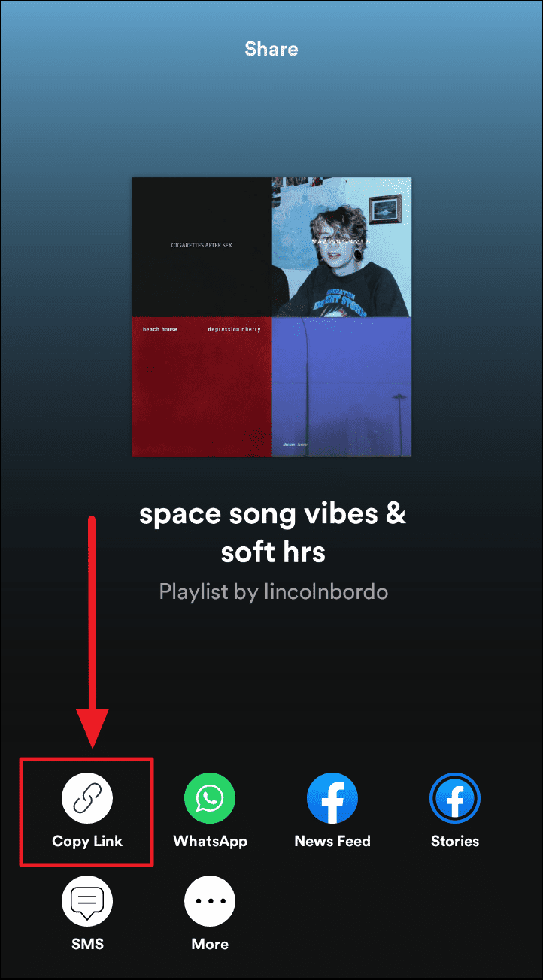Open the More options ellipsis icon
The height and width of the screenshot is (980, 543).
(x=210, y=900)
